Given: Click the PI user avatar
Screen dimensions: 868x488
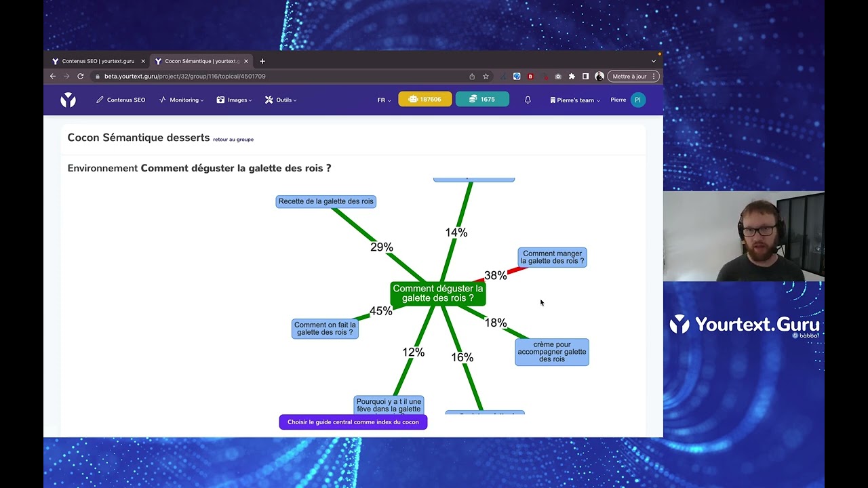Looking at the screenshot, I should tap(637, 100).
